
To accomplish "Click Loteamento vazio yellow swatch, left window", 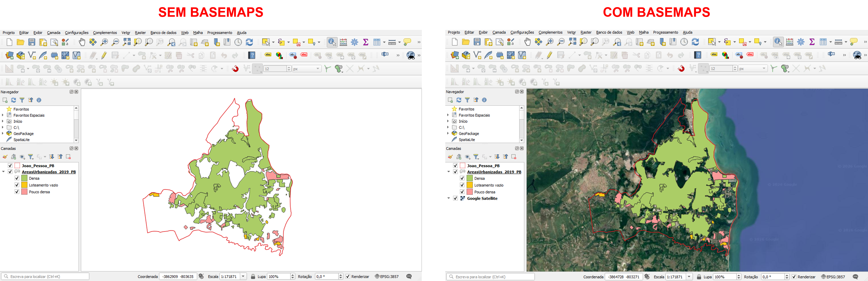I will click(x=24, y=185).
